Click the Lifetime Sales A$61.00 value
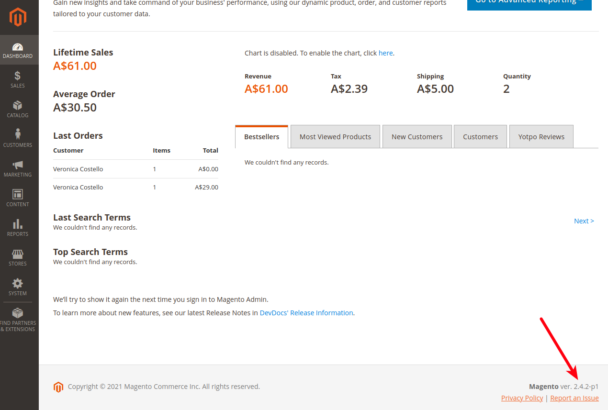 [75, 66]
